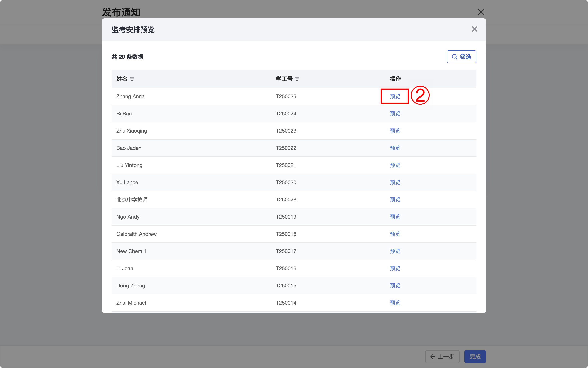Image resolution: width=588 pixels, height=368 pixels.
Task: Open the 筛选 filter button
Action: (x=461, y=57)
